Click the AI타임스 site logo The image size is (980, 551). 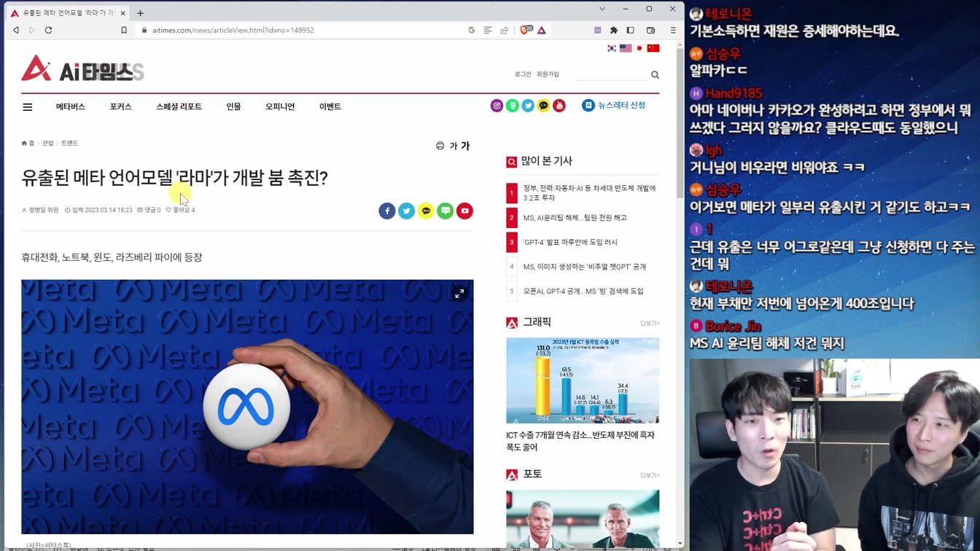(x=82, y=69)
